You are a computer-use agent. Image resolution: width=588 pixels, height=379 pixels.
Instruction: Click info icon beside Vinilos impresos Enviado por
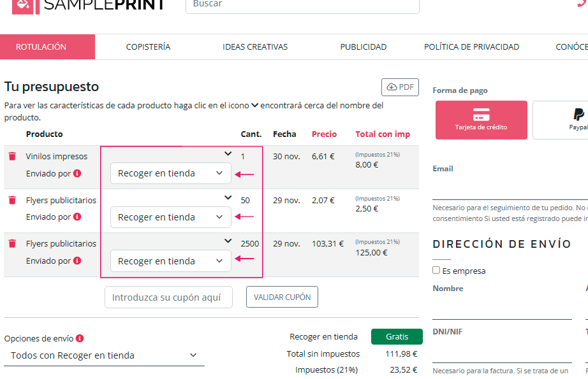click(77, 173)
